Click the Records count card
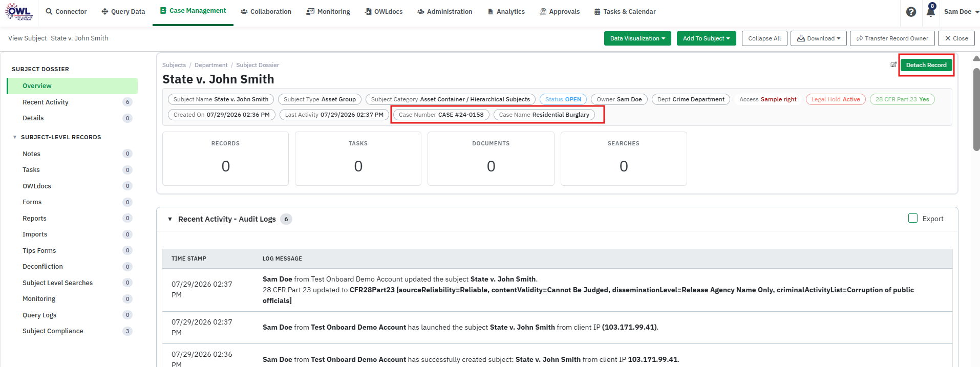 click(225, 159)
